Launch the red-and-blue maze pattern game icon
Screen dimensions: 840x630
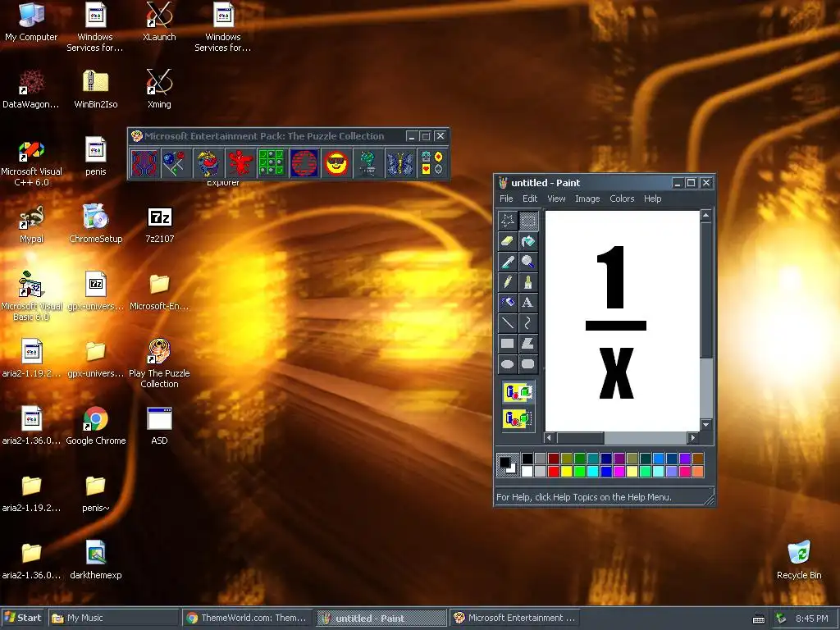pos(144,163)
